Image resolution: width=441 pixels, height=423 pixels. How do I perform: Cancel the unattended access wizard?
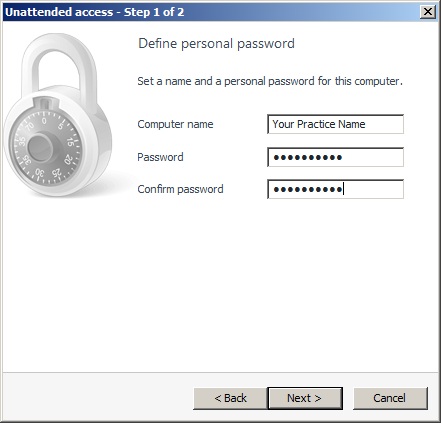coord(390,398)
